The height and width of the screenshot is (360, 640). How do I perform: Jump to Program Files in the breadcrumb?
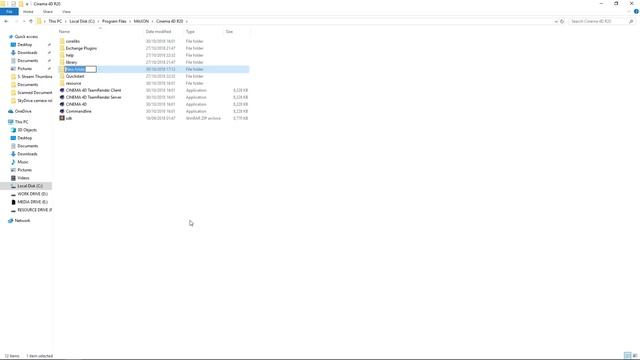click(x=114, y=21)
